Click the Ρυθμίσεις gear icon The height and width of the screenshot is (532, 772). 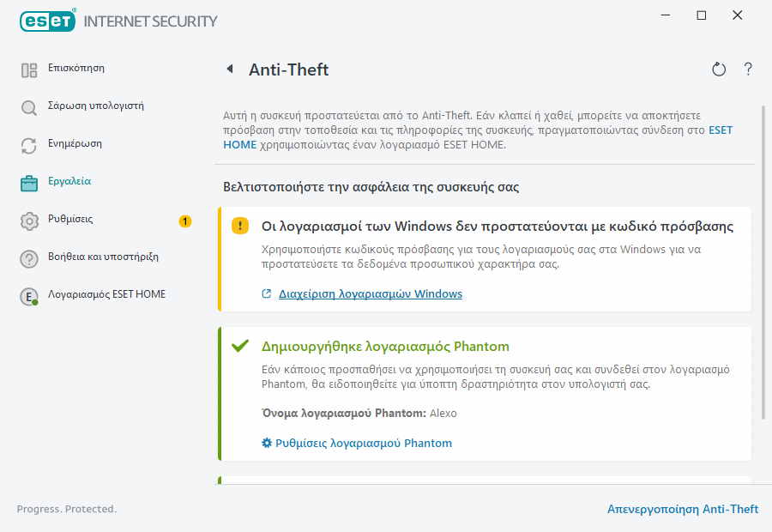click(x=28, y=219)
